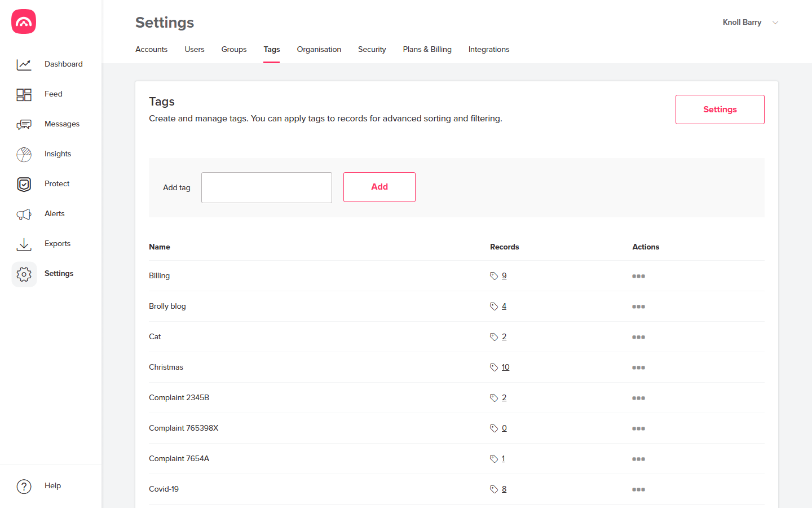Image resolution: width=812 pixels, height=508 pixels.
Task: Click tag icon in Billing row
Action: (x=494, y=276)
